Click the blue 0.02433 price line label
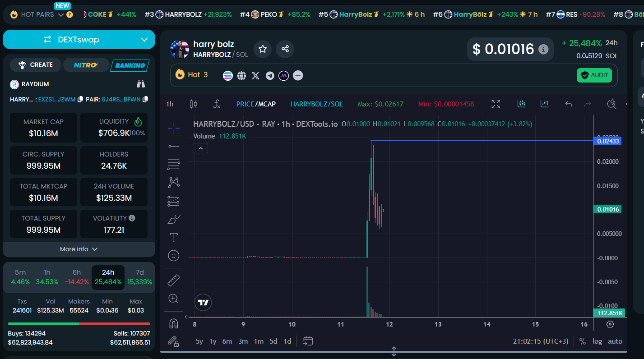 coord(608,141)
